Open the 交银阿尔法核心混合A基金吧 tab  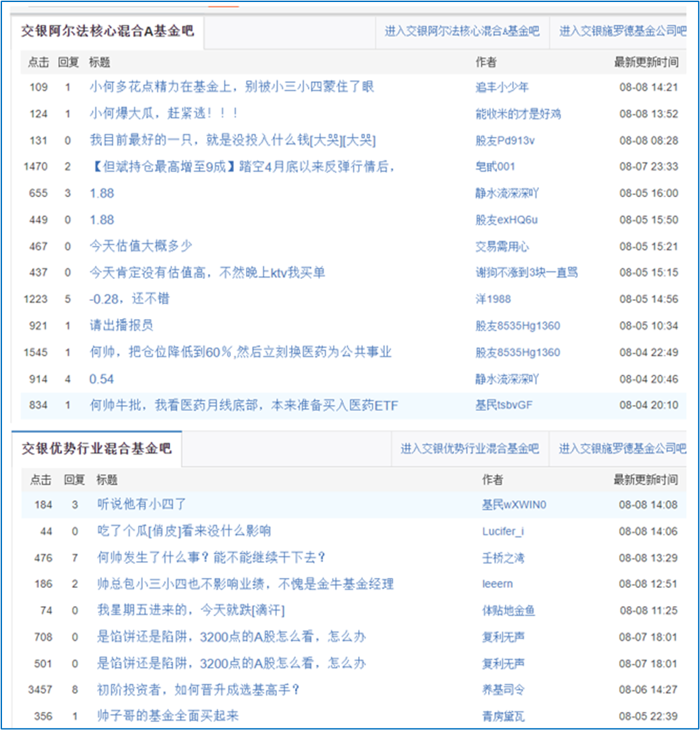(107, 32)
